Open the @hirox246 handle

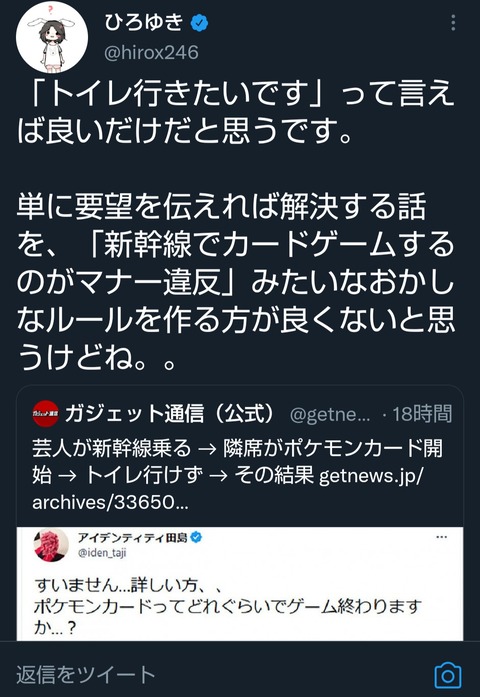click(x=151, y=53)
